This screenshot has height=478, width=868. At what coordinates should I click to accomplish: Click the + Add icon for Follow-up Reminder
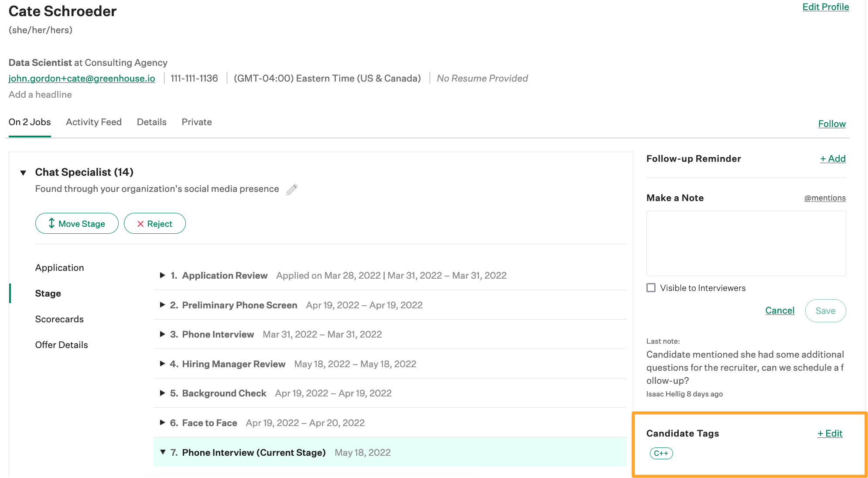point(833,158)
